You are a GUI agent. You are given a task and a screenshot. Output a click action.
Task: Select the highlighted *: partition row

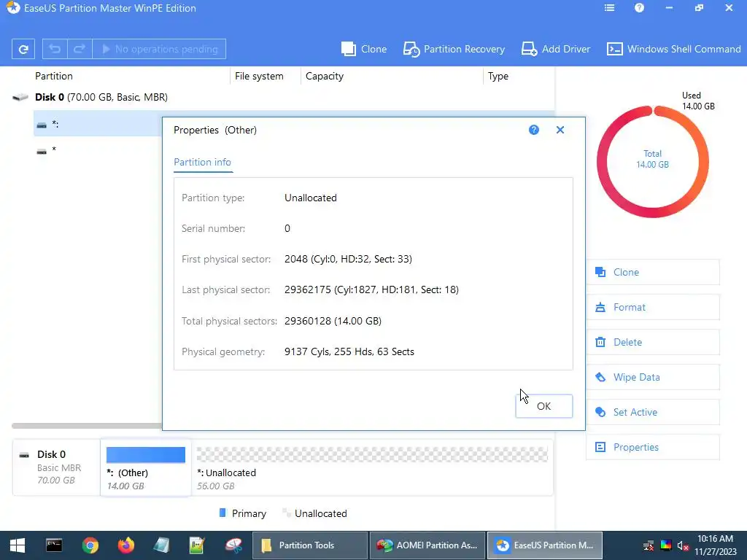pos(98,124)
